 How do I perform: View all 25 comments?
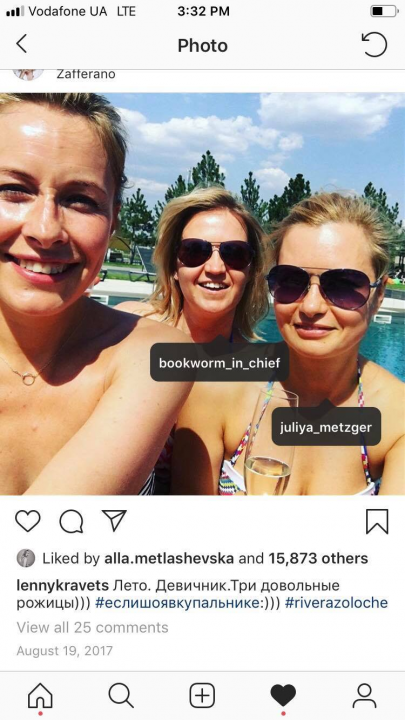92,627
